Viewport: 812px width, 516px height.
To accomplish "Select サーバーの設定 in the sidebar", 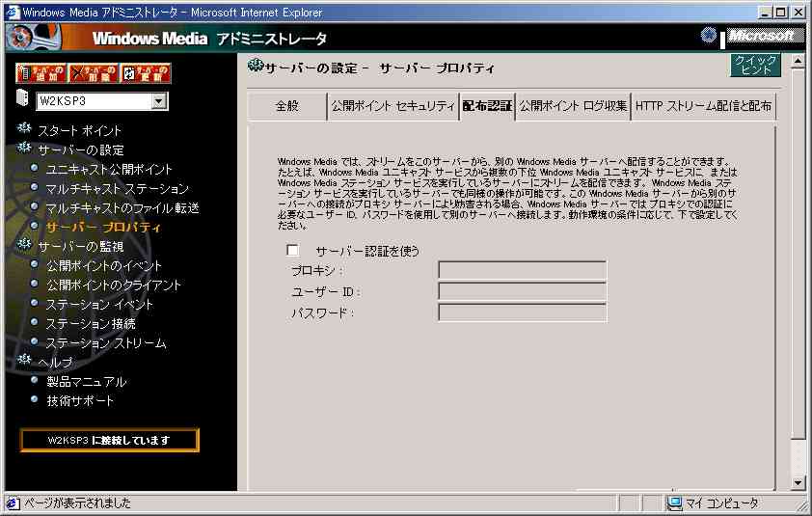I will [x=81, y=150].
